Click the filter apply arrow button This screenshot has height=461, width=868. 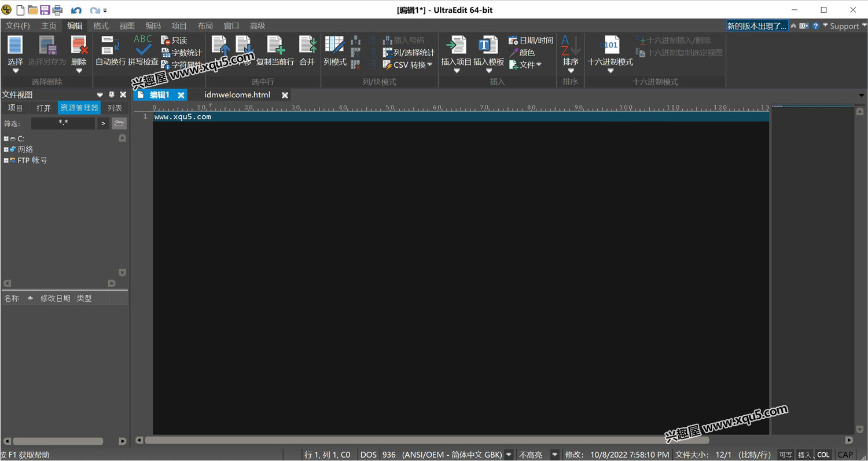click(x=103, y=123)
